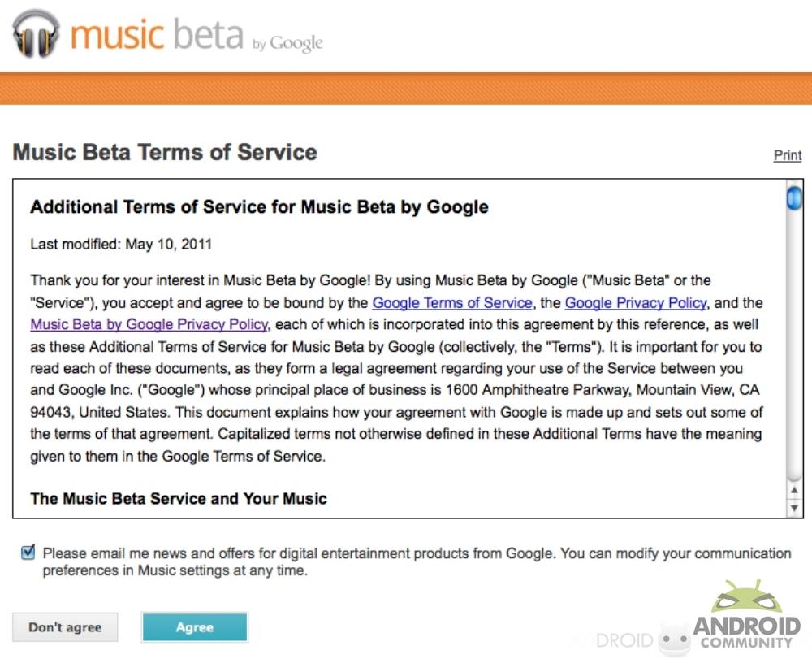
Task: Click the "music beta" logo text
Action: [x=156, y=35]
